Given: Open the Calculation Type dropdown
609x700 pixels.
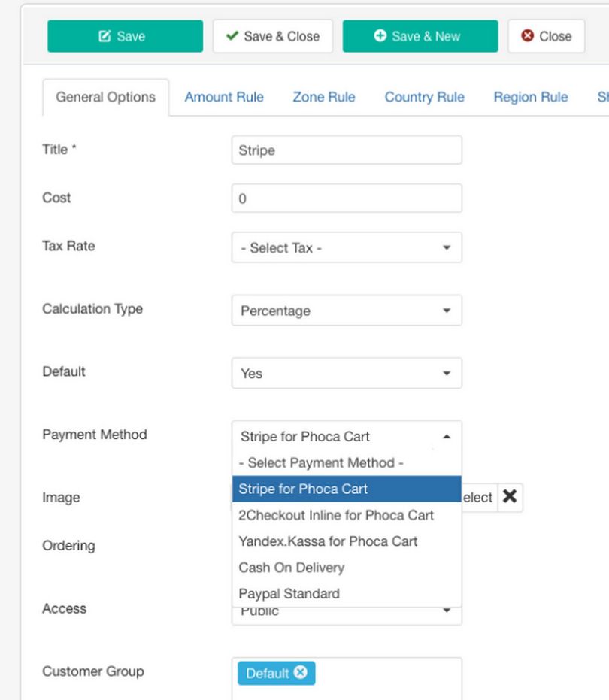Looking at the screenshot, I should (347, 311).
